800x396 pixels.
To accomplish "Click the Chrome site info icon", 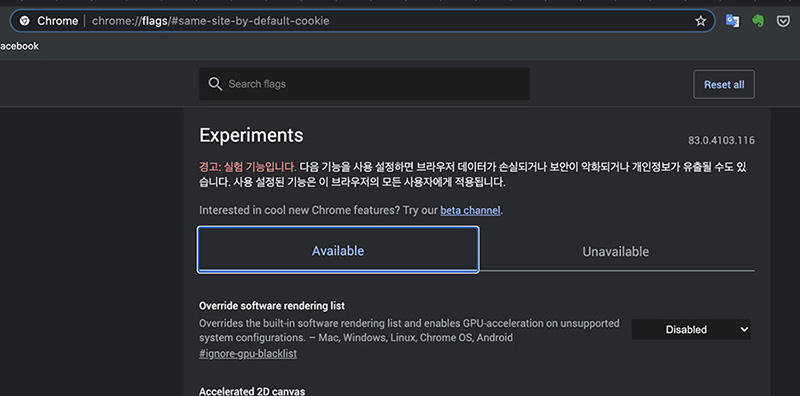I will coord(24,21).
